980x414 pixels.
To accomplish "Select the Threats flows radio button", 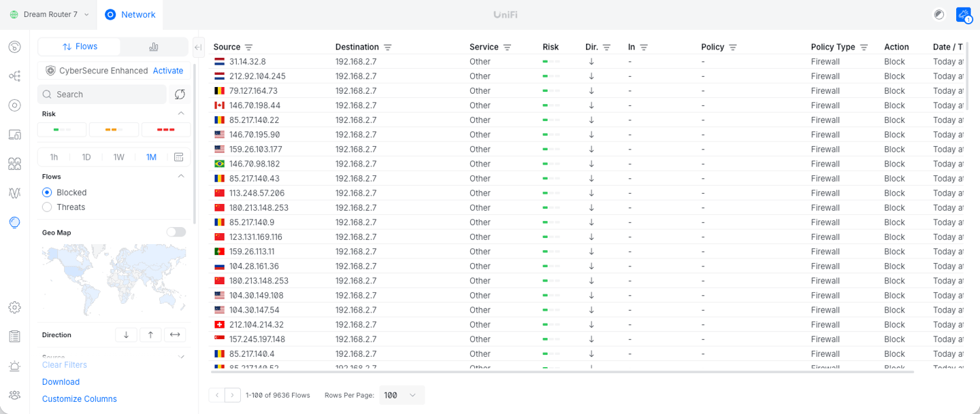I will pyautogui.click(x=47, y=207).
